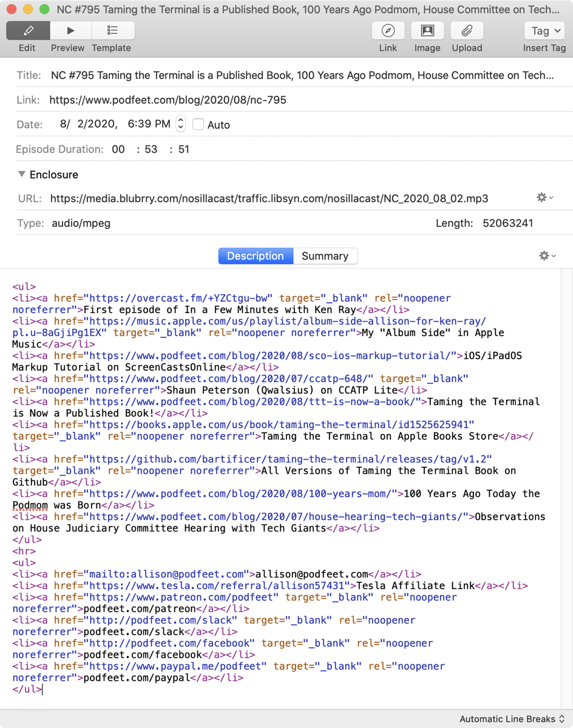Switch to the Summary tab
The width and height of the screenshot is (573, 728).
(325, 256)
